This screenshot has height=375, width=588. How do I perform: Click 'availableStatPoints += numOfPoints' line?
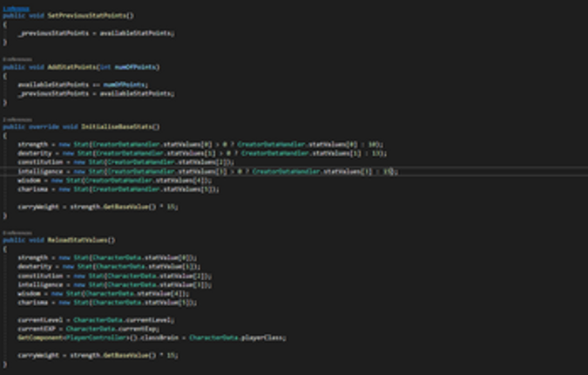click(83, 85)
